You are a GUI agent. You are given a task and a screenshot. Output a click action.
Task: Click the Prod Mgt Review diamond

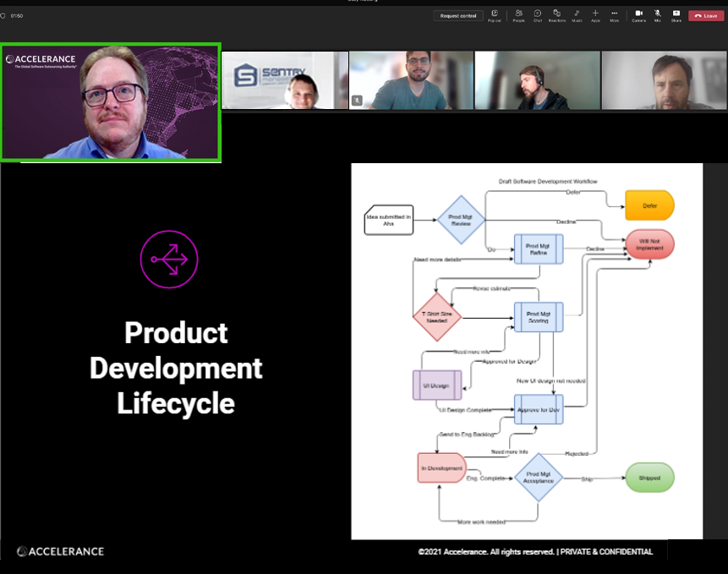pyautogui.click(x=461, y=220)
